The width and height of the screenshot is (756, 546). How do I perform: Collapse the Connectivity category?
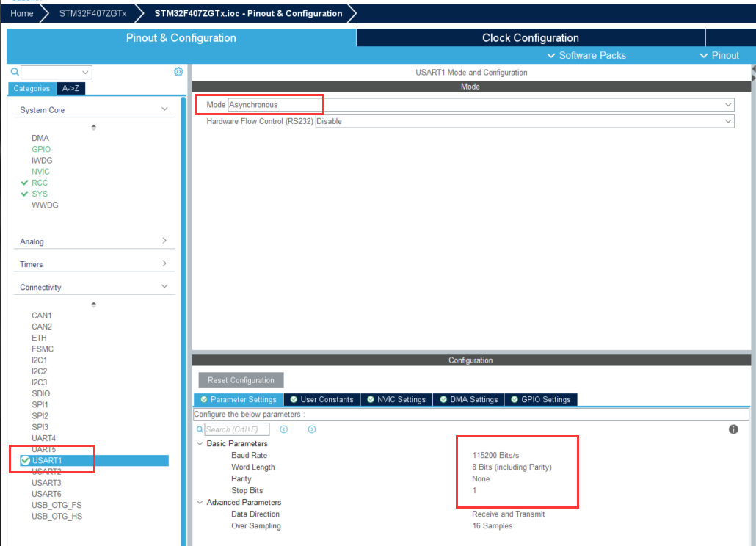[164, 286]
